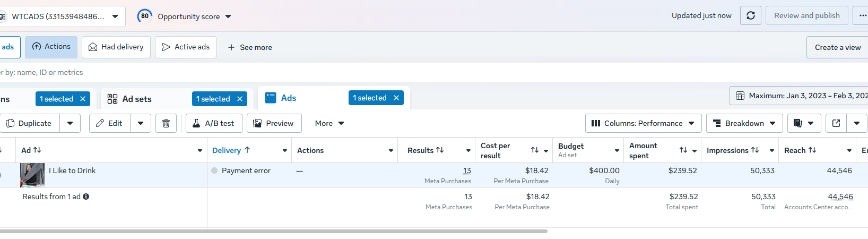Screen dimensions: 868x239
Task: Select the Had delivery filter view
Action: (x=116, y=47)
